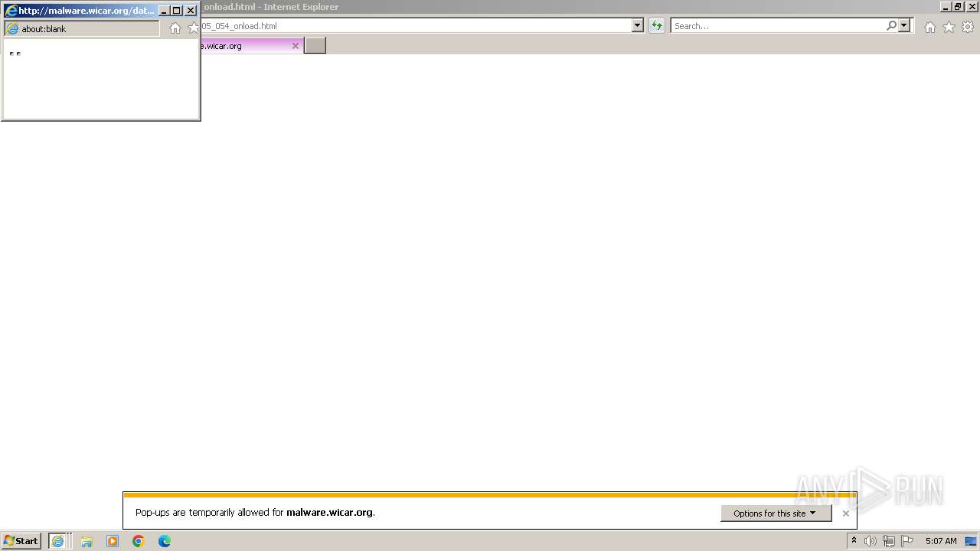
Task: Click Internet Explorer in the taskbar
Action: 59,541
